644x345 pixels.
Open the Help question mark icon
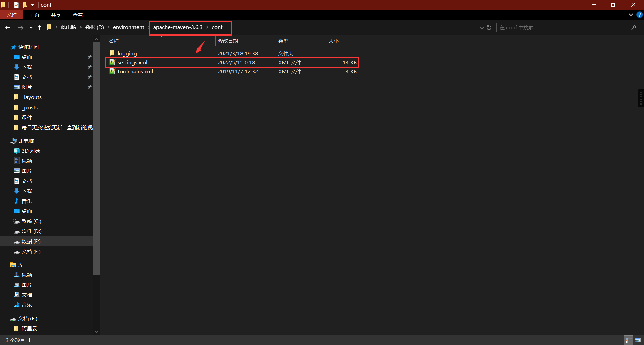click(640, 15)
